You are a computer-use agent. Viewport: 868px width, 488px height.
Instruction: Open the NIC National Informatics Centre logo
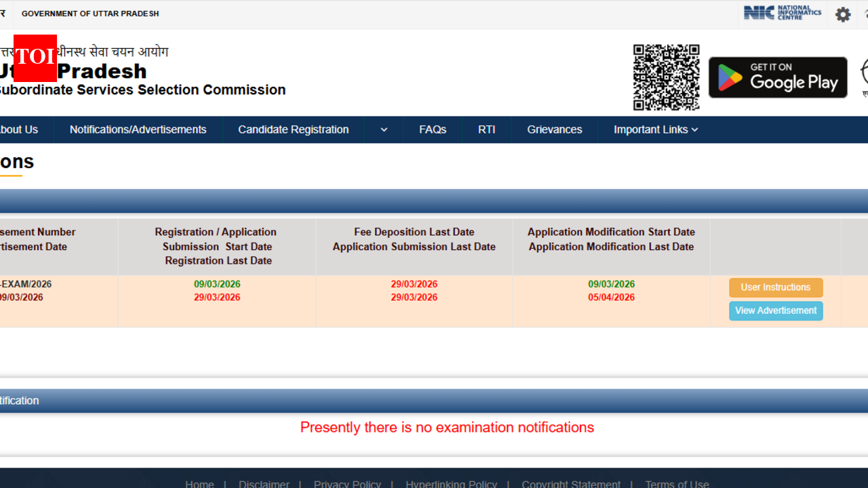tap(782, 14)
